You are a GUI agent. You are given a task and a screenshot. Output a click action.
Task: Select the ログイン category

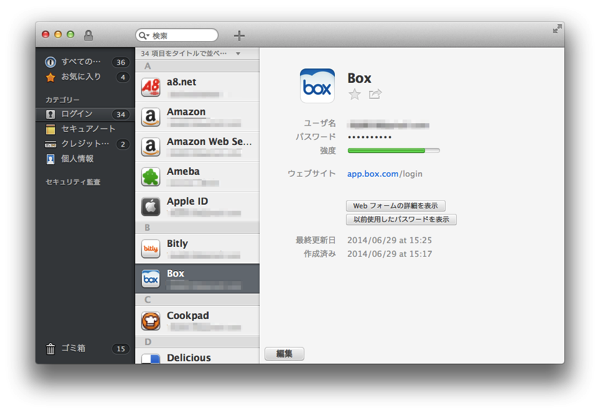(85, 114)
